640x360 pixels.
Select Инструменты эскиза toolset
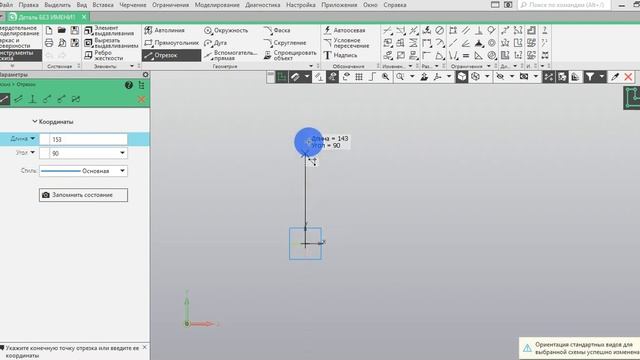(20, 56)
